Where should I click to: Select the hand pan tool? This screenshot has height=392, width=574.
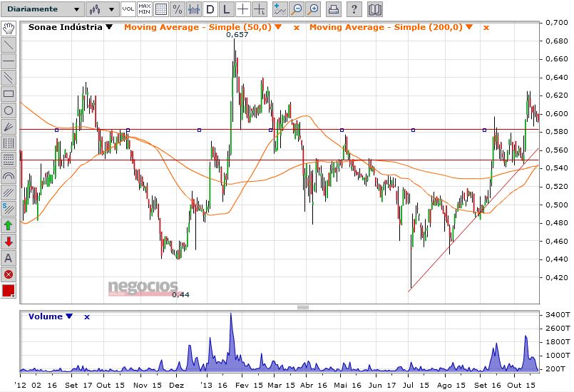click(9, 28)
